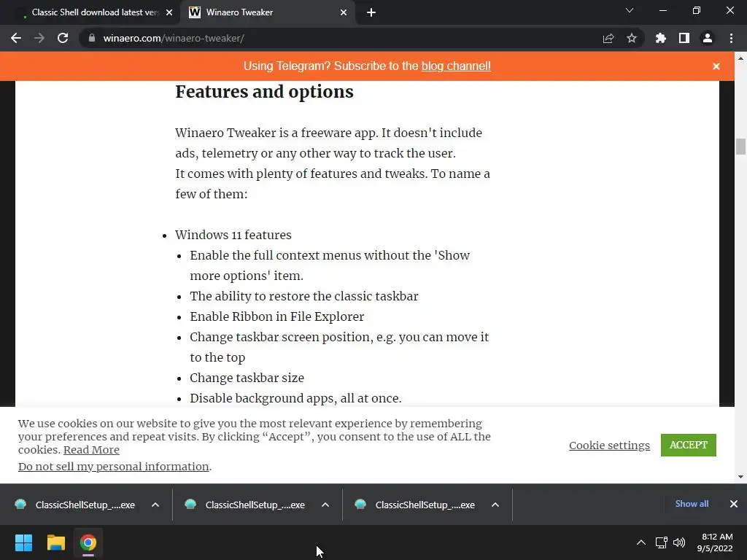Close the Classic Shell download tab
747x560 pixels.
[169, 12]
